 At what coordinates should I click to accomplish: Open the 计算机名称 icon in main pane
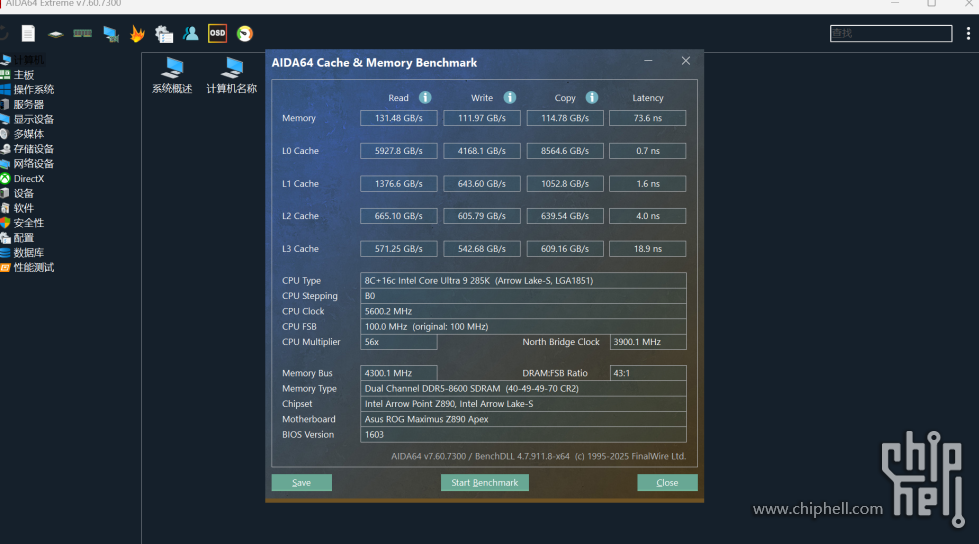click(232, 76)
